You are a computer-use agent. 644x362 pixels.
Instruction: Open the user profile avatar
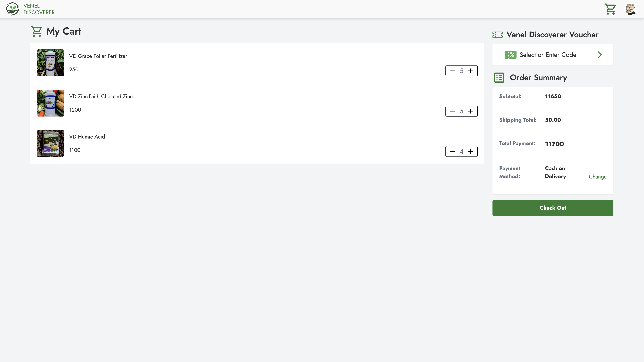point(631,9)
